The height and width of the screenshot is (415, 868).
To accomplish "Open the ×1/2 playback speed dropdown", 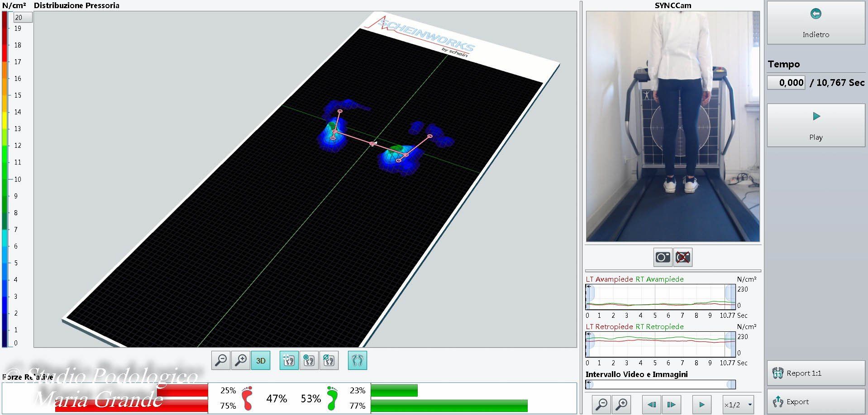I will coord(738,405).
